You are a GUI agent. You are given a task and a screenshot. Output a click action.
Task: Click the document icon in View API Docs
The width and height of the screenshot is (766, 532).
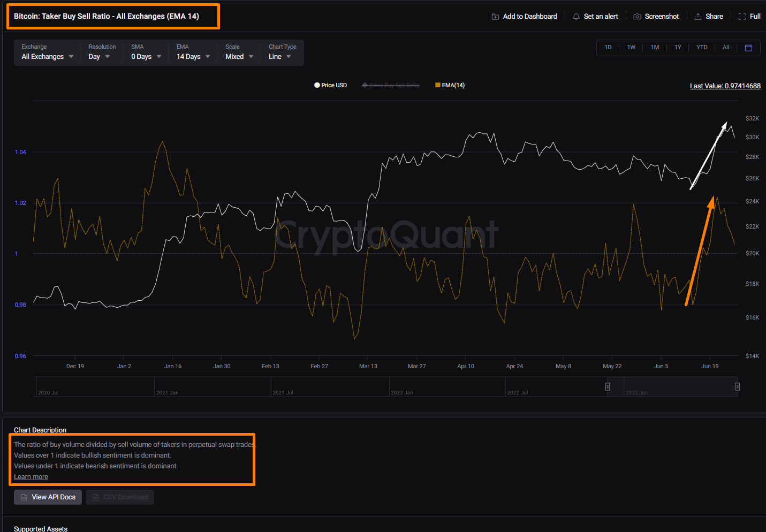click(24, 497)
